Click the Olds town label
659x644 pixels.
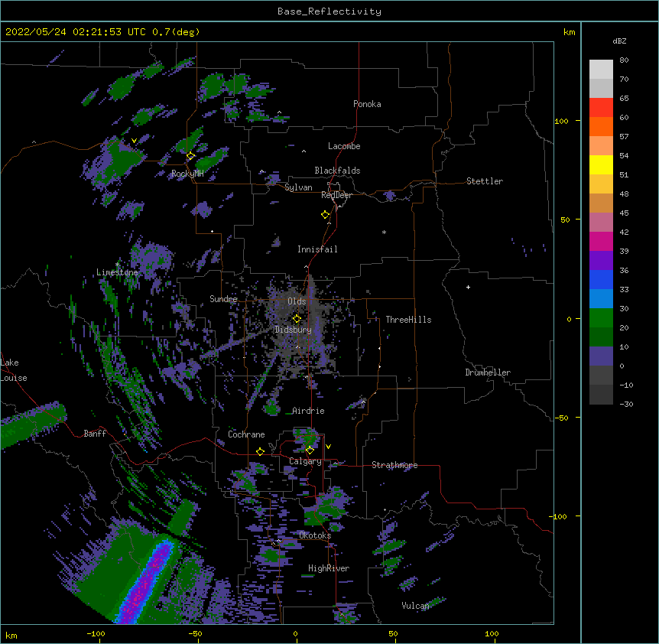[297, 301]
